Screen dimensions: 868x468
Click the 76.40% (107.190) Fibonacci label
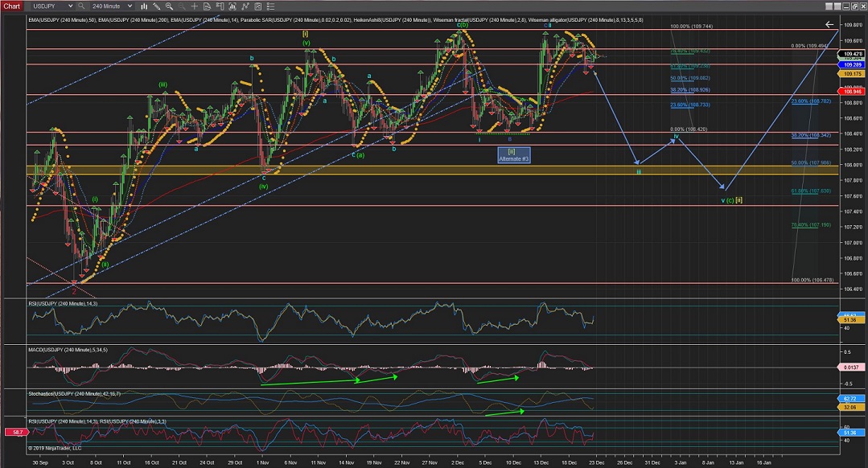click(x=811, y=225)
